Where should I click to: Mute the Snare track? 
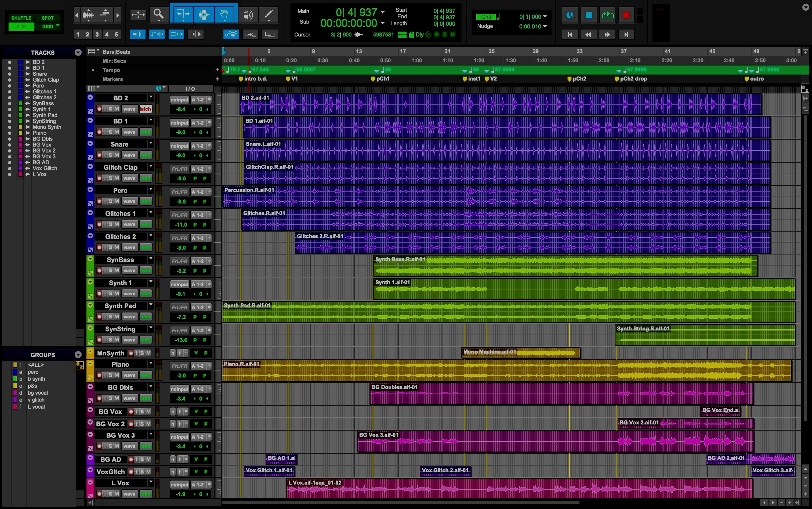click(x=117, y=155)
